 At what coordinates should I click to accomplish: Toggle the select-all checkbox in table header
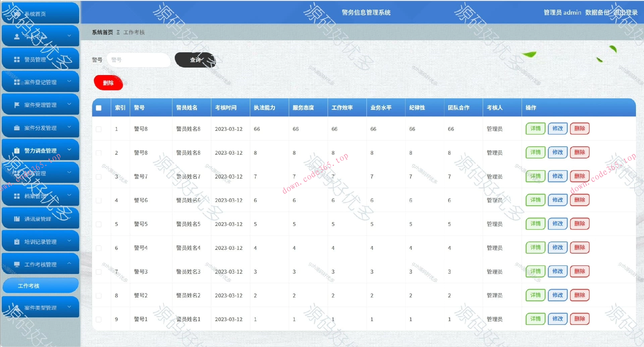tap(98, 108)
